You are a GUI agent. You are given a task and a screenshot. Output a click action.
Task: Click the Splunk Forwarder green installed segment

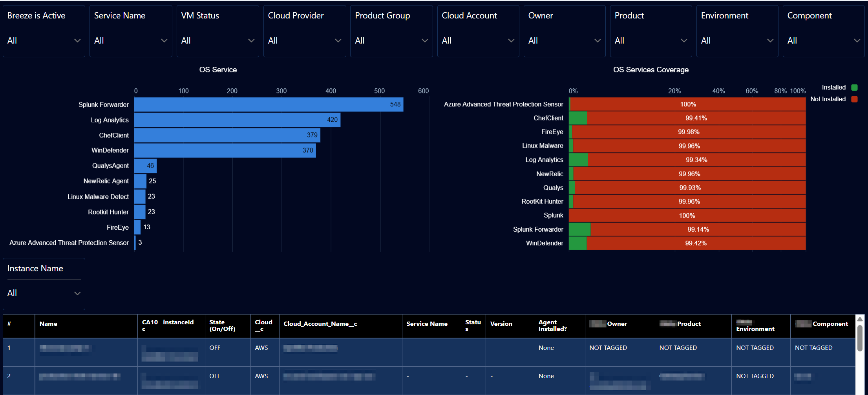point(579,229)
